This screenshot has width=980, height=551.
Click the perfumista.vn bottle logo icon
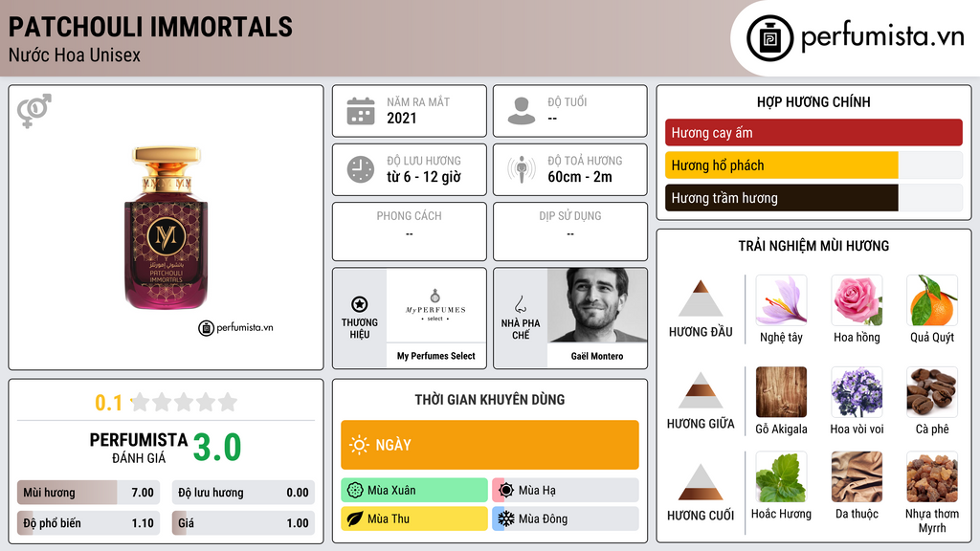(x=769, y=38)
